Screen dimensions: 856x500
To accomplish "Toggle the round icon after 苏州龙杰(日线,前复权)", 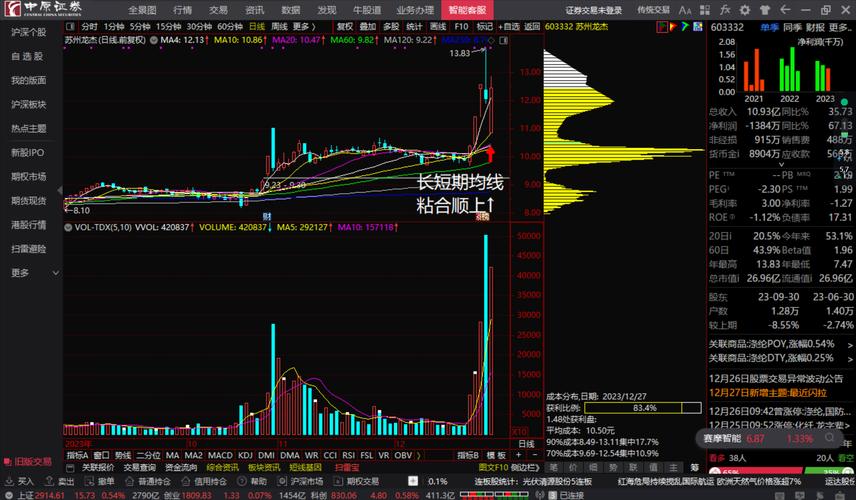I will pos(154,40).
